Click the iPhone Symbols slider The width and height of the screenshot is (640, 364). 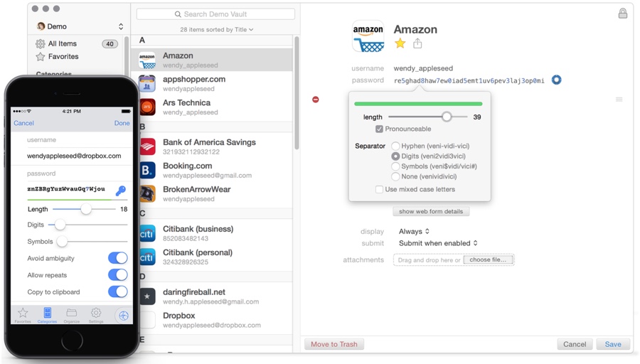pos(90,241)
